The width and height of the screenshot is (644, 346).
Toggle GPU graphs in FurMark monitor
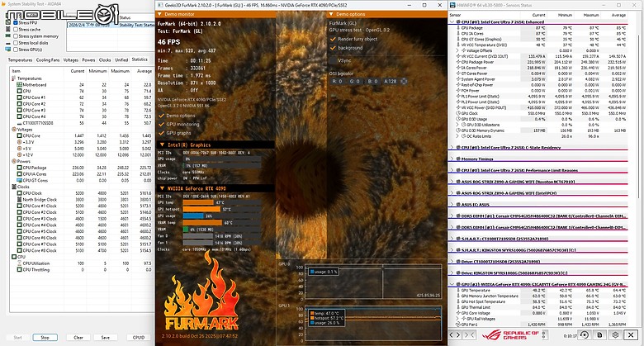161,133
